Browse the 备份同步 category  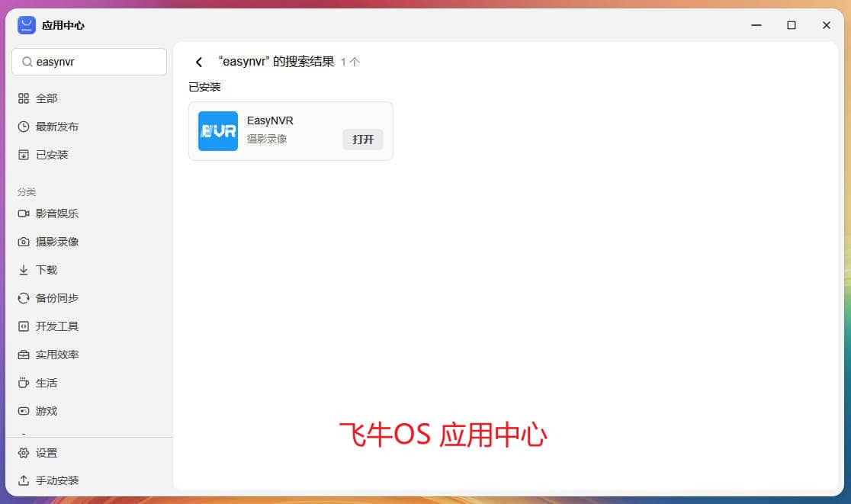(x=57, y=298)
